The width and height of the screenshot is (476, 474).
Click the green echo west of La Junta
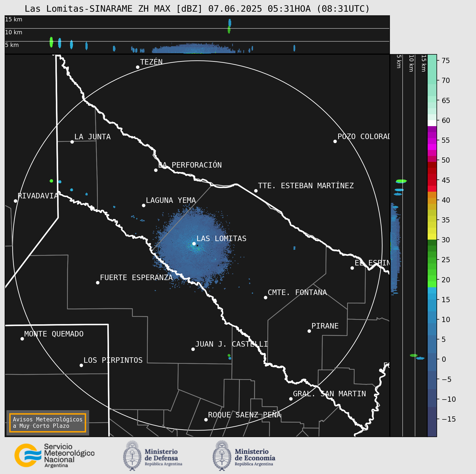click(51, 181)
